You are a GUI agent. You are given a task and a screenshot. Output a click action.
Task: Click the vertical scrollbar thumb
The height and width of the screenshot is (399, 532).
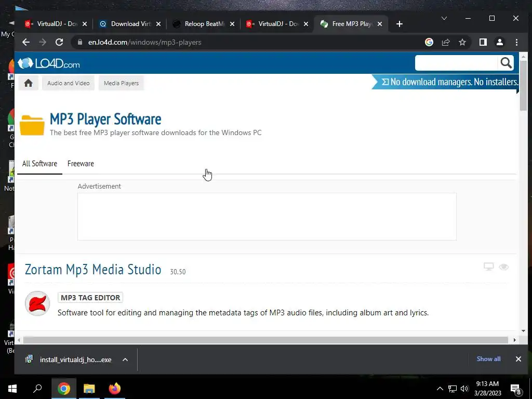[523, 85]
